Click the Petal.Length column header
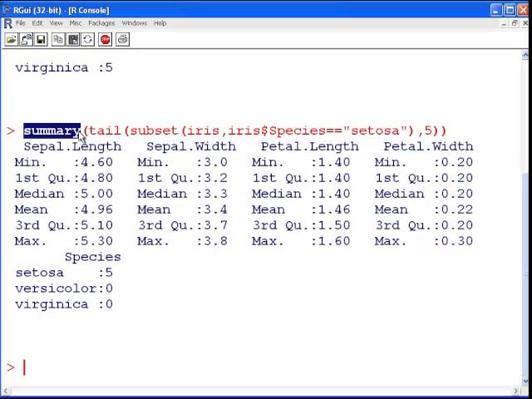 click(x=310, y=146)
